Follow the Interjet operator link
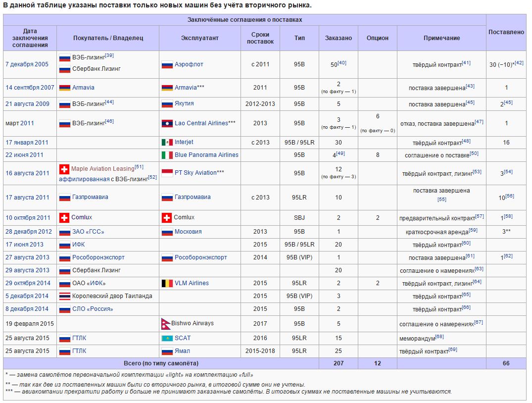The image size is (532, 403). coord(184,142)
